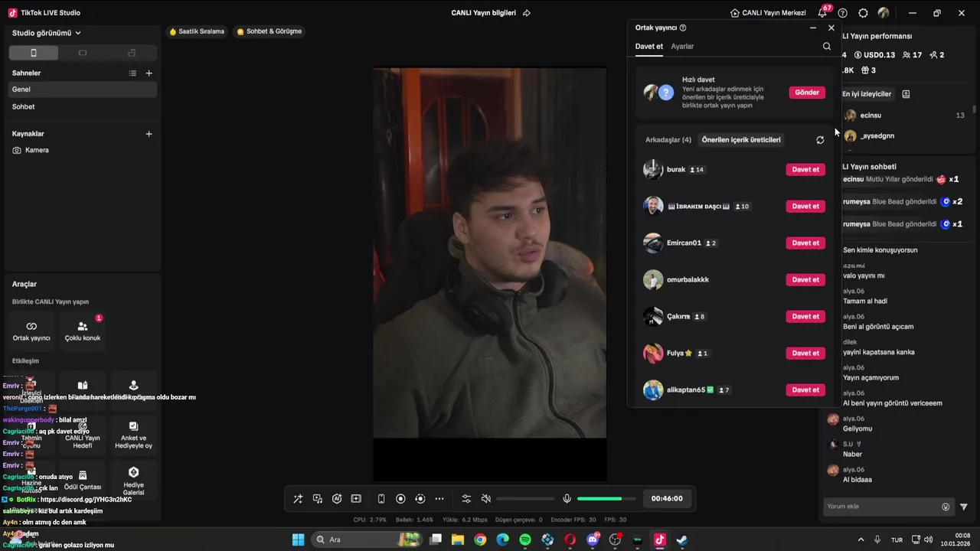
Task: Open Spotify from the Windows taskbar
Action: tap(525, 540)
